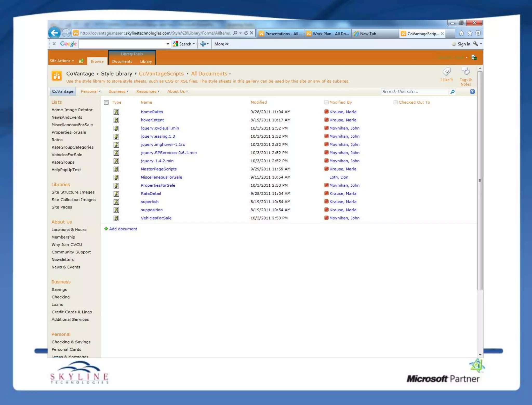Click the CoVantage site logo icon
532x405 pixels.
coord(57,76)
